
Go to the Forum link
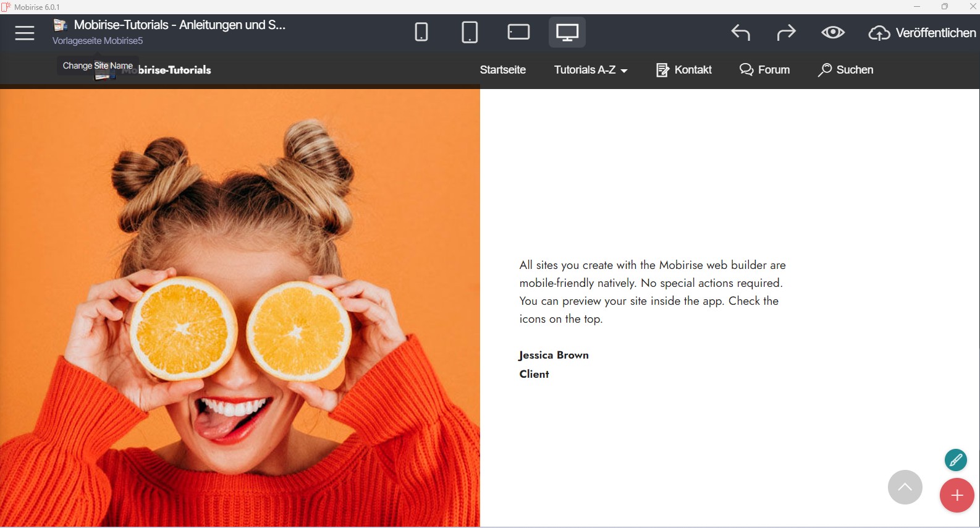(x=764, y=70)
